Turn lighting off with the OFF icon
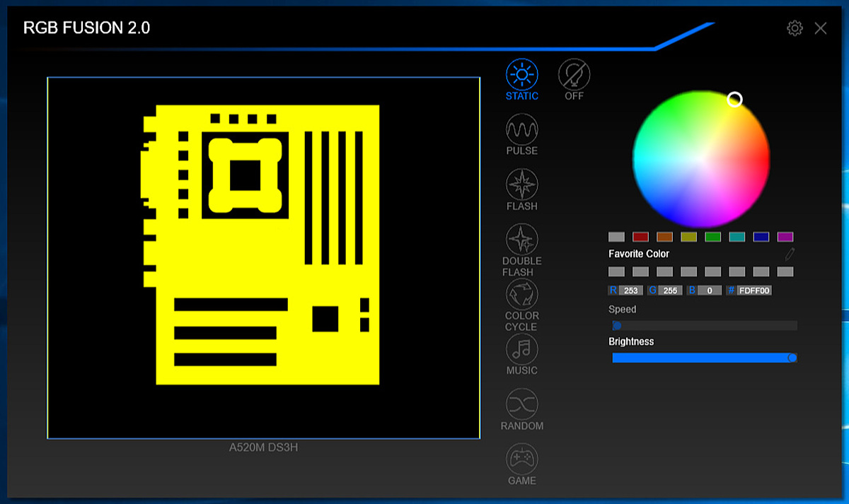The height and width of the screenshot is (504, 849). tap(574, 74)
